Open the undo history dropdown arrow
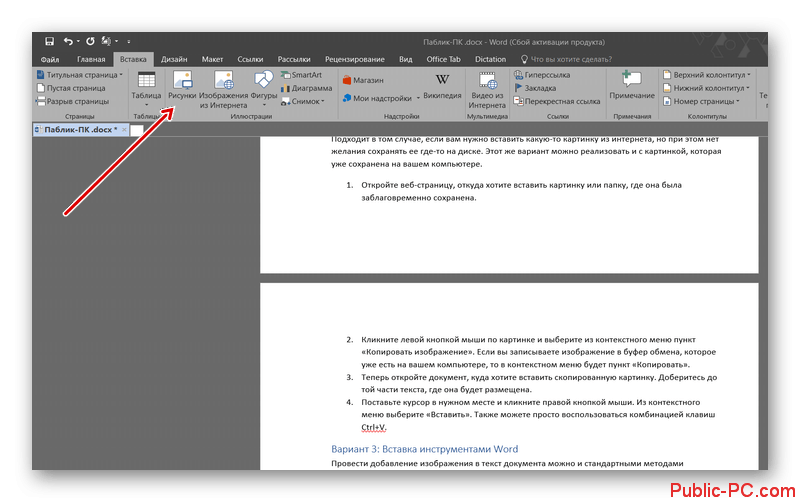Image resolution: width=800 pixels, height=502 pixels. pyautogui.click(x=78, y=42)
